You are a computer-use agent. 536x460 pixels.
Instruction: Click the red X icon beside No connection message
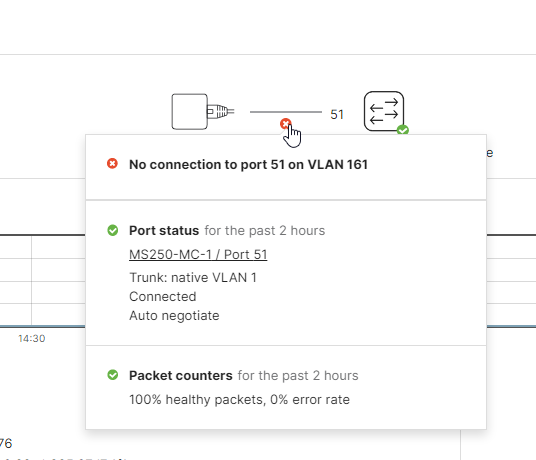coord(112,164)
